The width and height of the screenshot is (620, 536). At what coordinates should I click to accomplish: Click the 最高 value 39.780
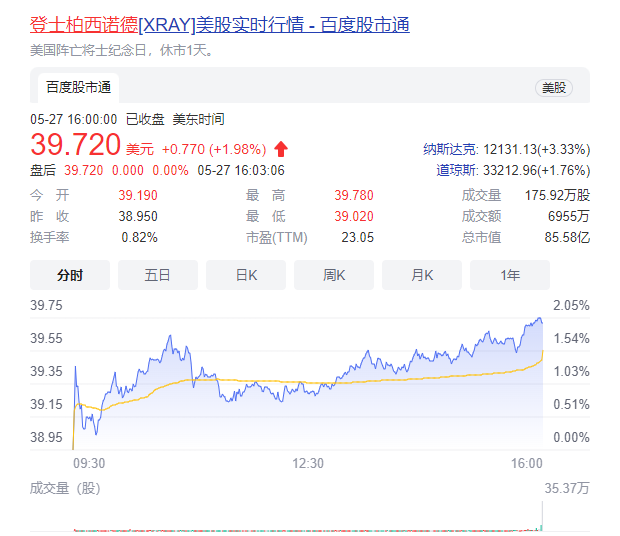pyautogui.click(x=354, y=195)
